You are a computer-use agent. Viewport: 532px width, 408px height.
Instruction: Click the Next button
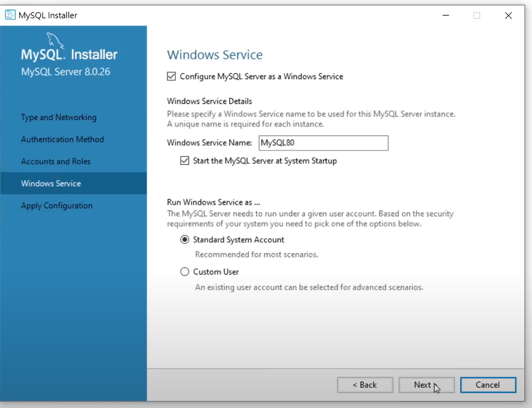click(427, 385)
